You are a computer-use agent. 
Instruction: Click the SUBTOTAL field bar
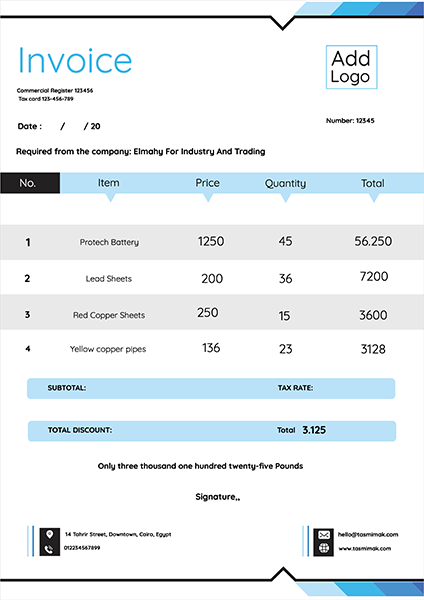(211, 388)
